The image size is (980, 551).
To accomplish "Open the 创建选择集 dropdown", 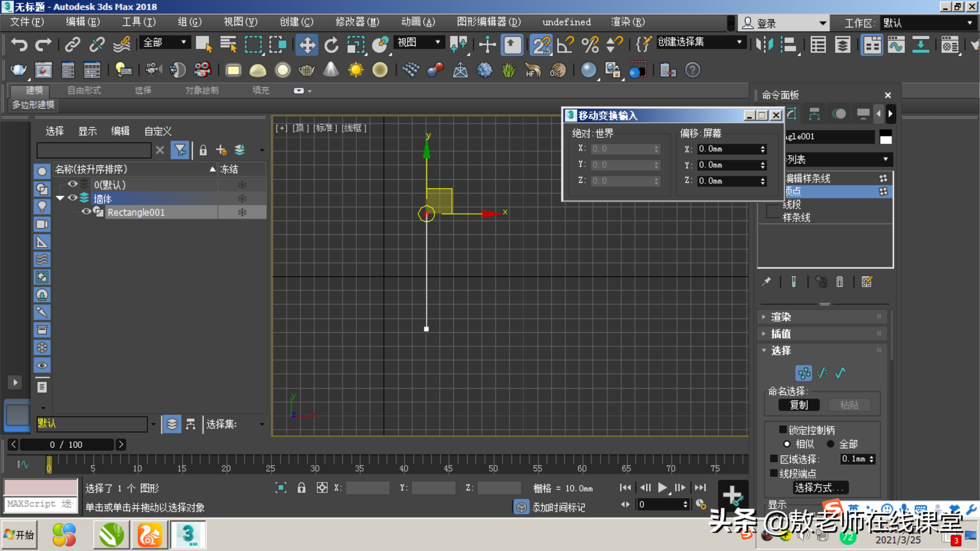I will point(738,42).
